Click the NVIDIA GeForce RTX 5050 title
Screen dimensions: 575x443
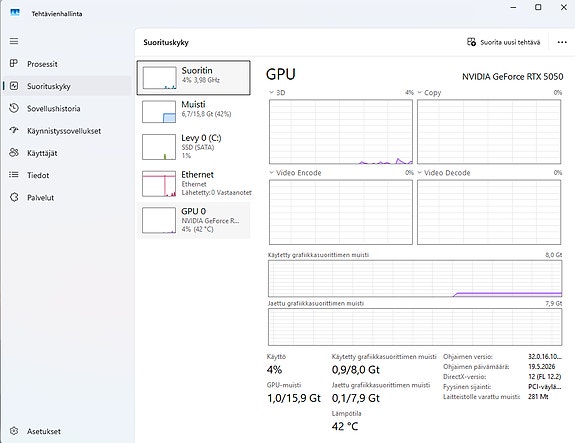click(512, 76)
